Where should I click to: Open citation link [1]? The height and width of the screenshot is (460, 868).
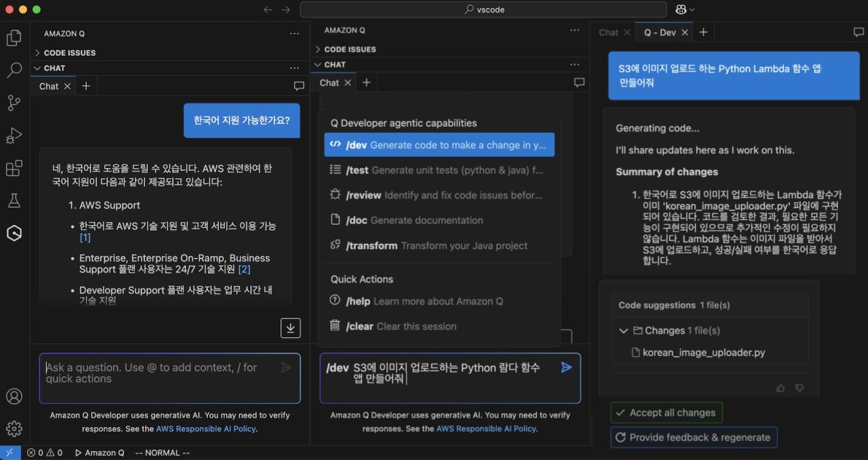point(85,237)
